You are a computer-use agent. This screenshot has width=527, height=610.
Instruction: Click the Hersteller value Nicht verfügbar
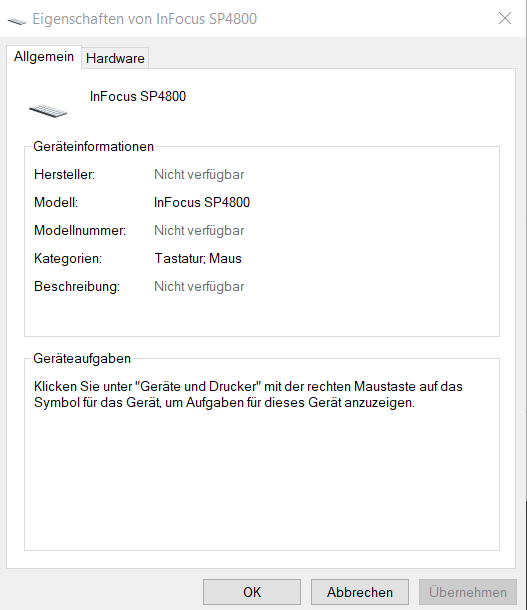pyautogui.click(x=199, y=175)
